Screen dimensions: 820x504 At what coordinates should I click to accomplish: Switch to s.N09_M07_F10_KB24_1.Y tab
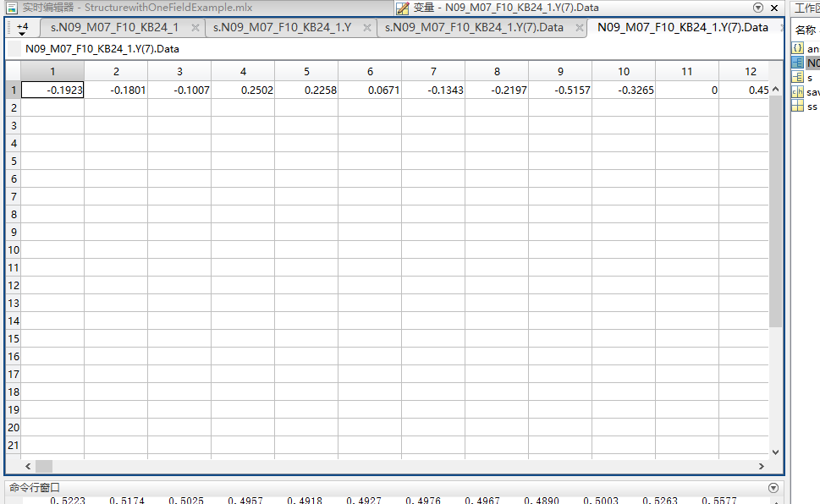point(282,28)
